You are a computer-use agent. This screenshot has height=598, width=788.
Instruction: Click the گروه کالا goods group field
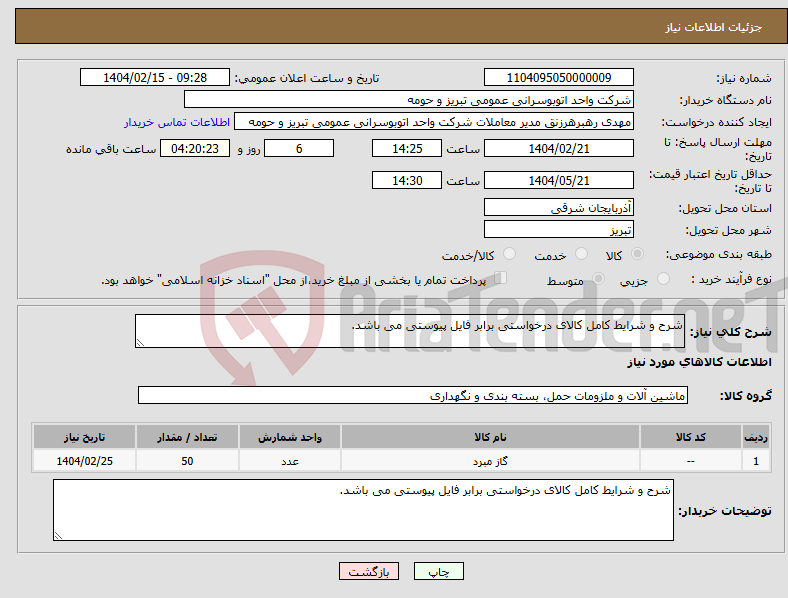coord(413,395)
